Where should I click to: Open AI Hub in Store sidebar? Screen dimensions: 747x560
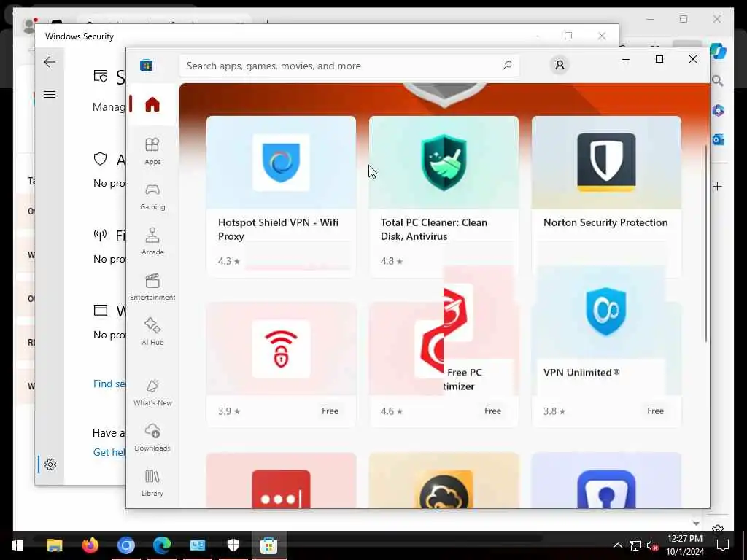152,332
